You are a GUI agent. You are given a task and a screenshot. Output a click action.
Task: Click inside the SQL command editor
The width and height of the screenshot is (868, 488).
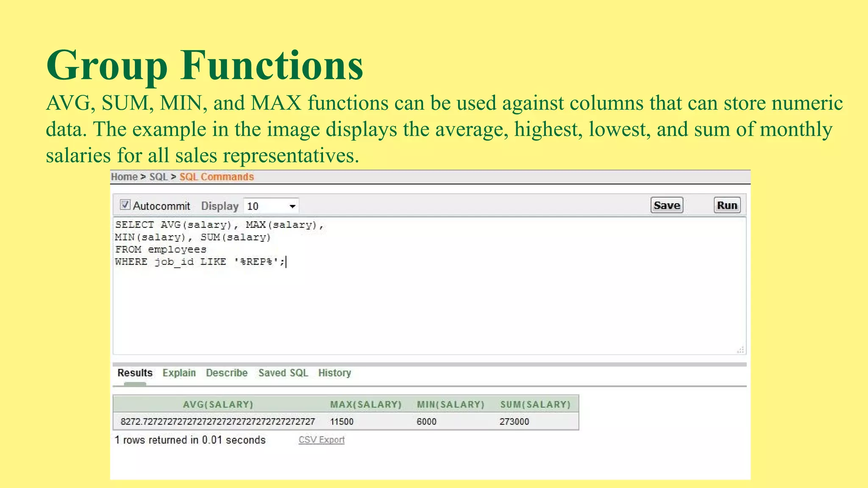429,286
